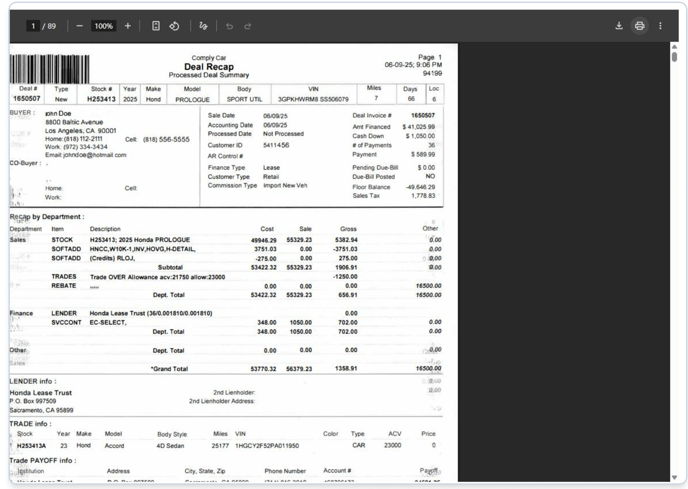The height and width of the screenshot is (489, 688).
Task: Activate the draw annotation tool
Action: (x=204, y=26)
